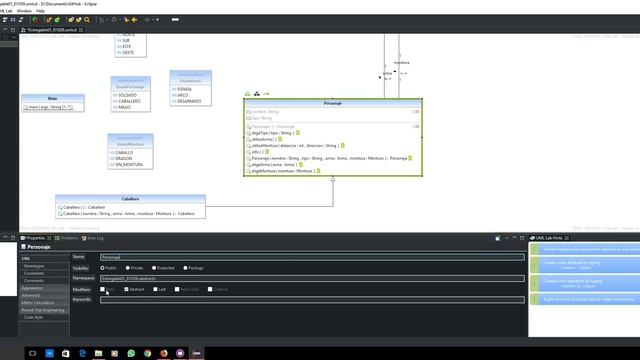640x360 pixels.
Task: Click into the Name input field
Action: pos(312,257)
